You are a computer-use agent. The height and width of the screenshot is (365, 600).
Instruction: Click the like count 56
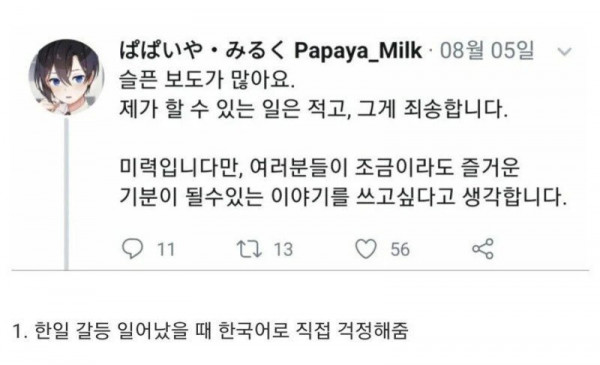click(x=400, y=249)
